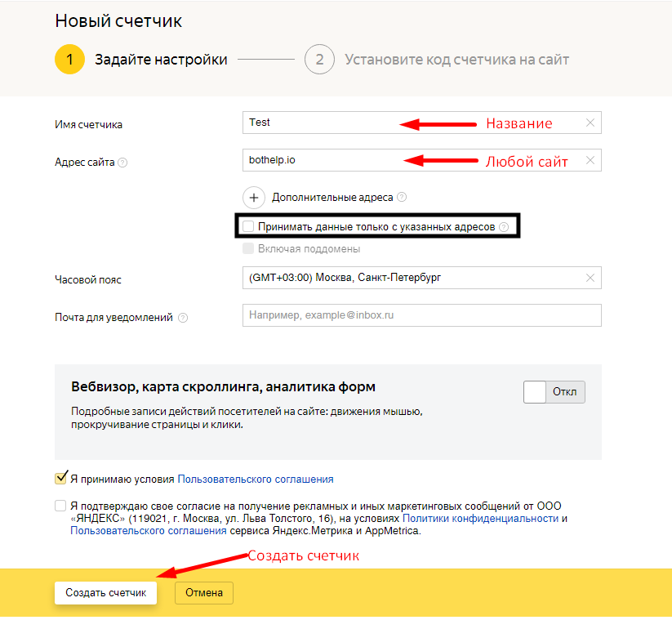Viewport: 672px width, 620px height.
Task: Uncheck the user agreement acceptance checkbox
Action: [x=60, y=479]
